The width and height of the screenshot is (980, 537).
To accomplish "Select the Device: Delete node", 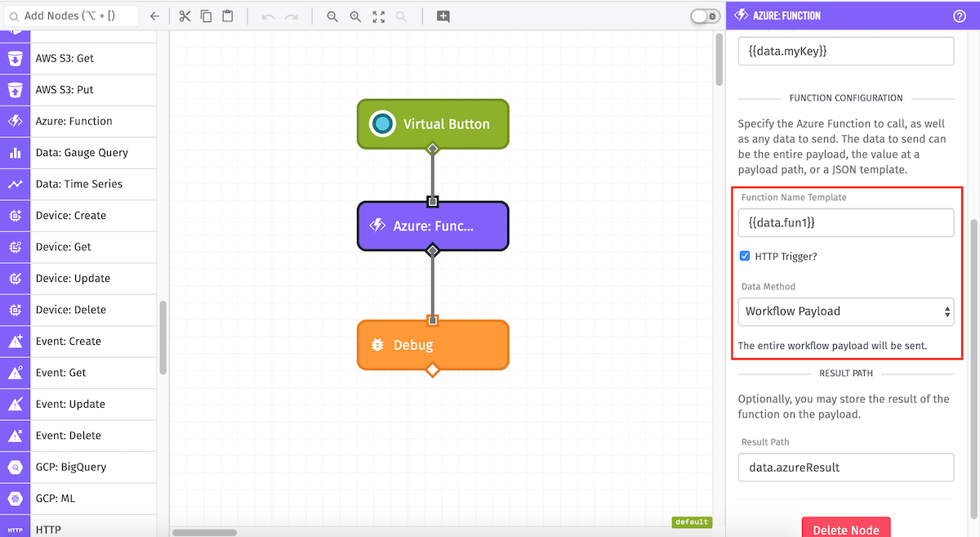I will 78,310.
